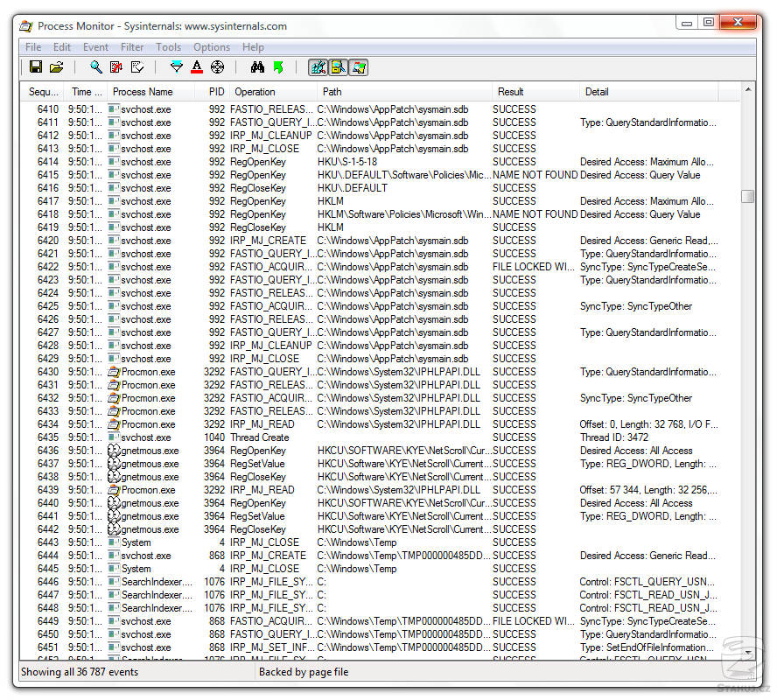Open the File menu

(33, 47)
